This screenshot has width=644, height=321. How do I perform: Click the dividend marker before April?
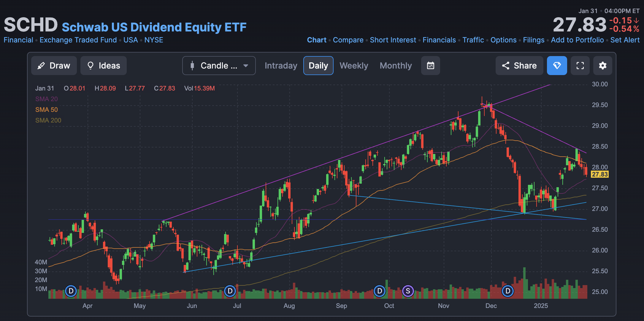(71, 291)
